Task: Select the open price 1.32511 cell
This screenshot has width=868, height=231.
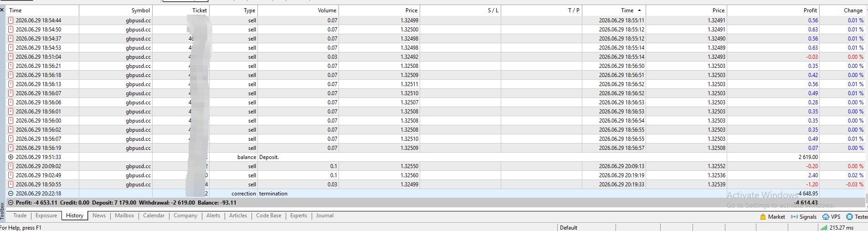Action: (x=409, y=84)
